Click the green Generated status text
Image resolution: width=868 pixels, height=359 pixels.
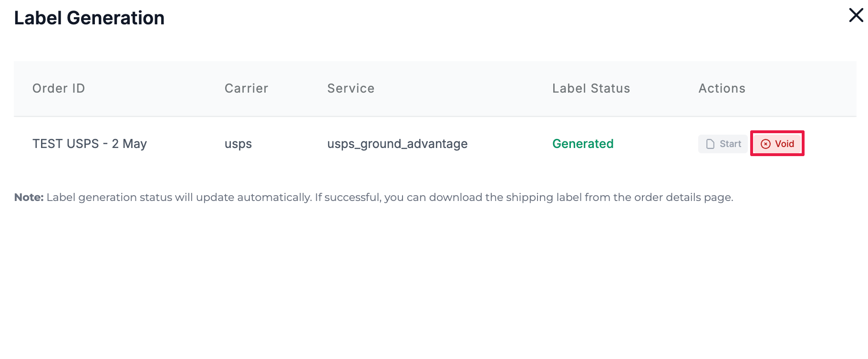pos(582,144)
